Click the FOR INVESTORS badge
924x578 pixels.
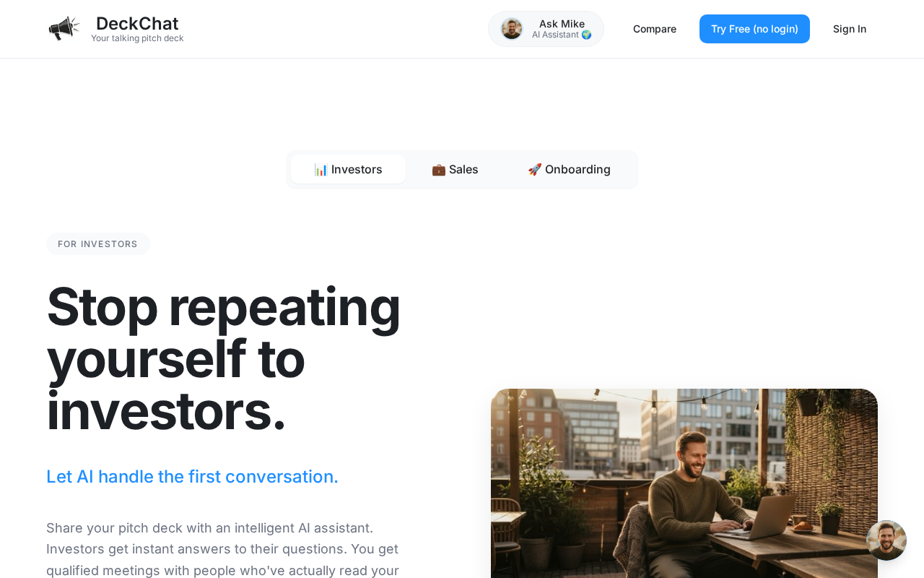click(98, 244)
